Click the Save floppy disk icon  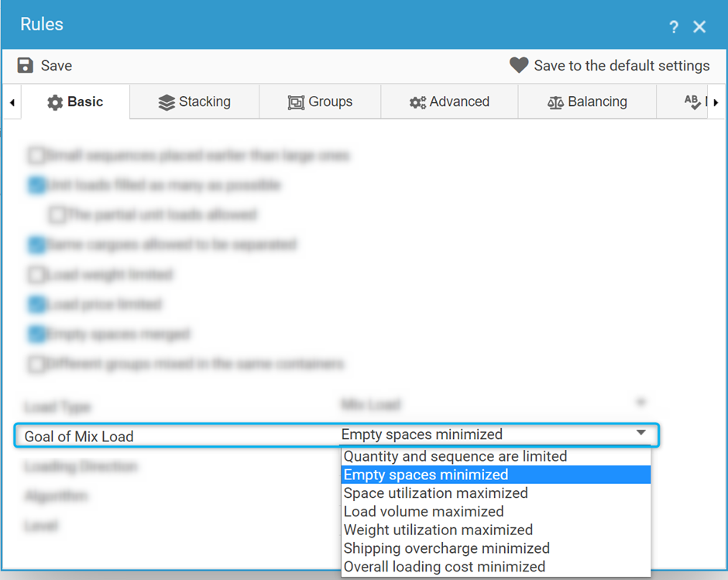point(25,66)
